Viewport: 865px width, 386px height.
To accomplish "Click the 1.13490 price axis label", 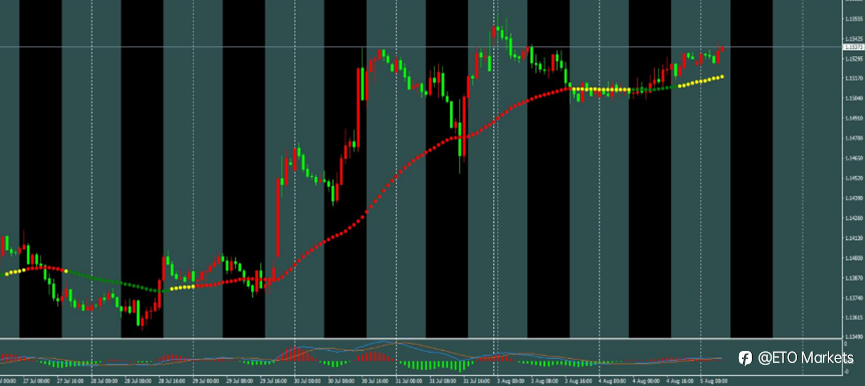I will coord(854,337).
